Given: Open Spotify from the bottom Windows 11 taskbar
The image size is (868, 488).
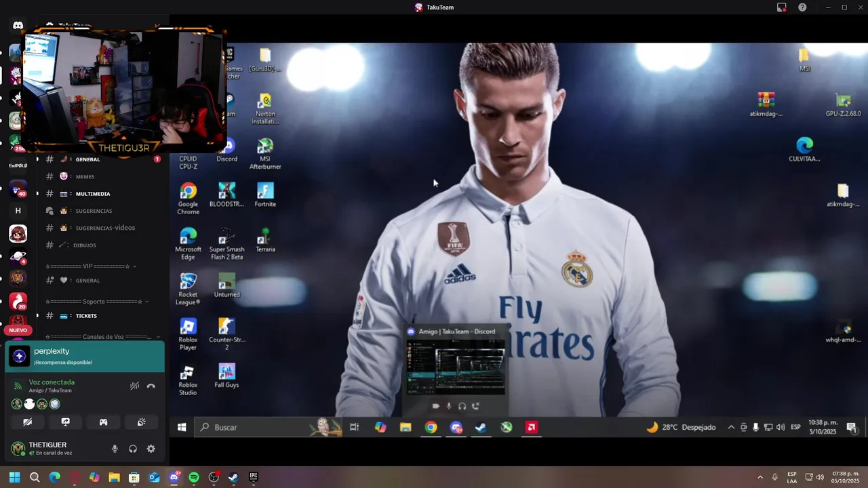Looking at the screenshot, I should (x=194, y=477).
